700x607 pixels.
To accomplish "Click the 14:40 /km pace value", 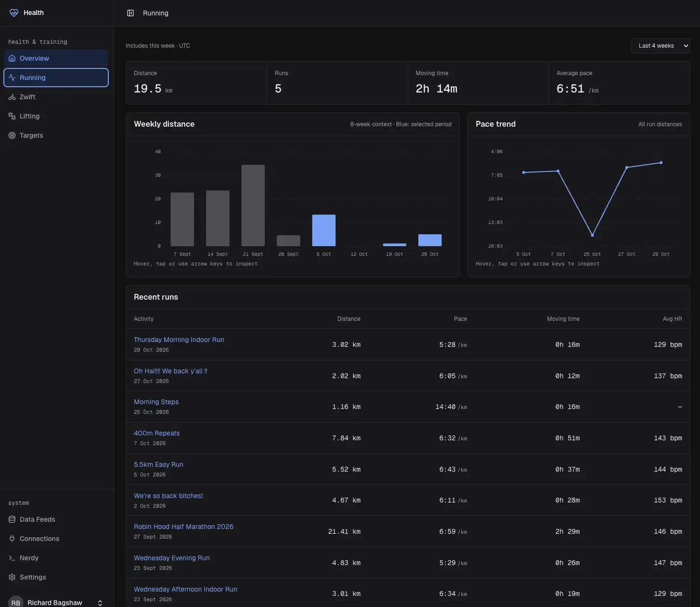I will coord(451,407).
